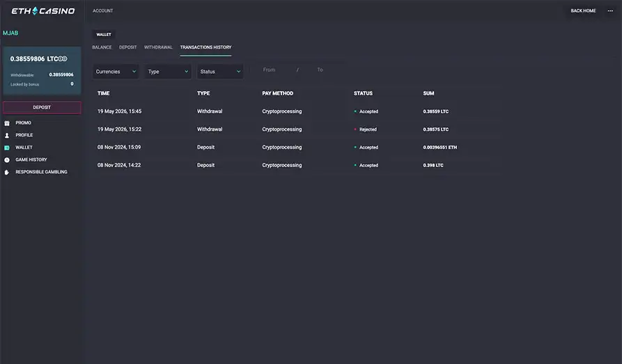
Task: Switch to the Balance tab
Action: [102, 47]
